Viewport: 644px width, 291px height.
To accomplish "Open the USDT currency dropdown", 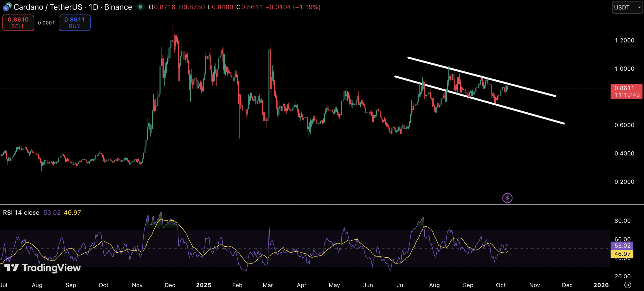I will (x=627, y=7).
